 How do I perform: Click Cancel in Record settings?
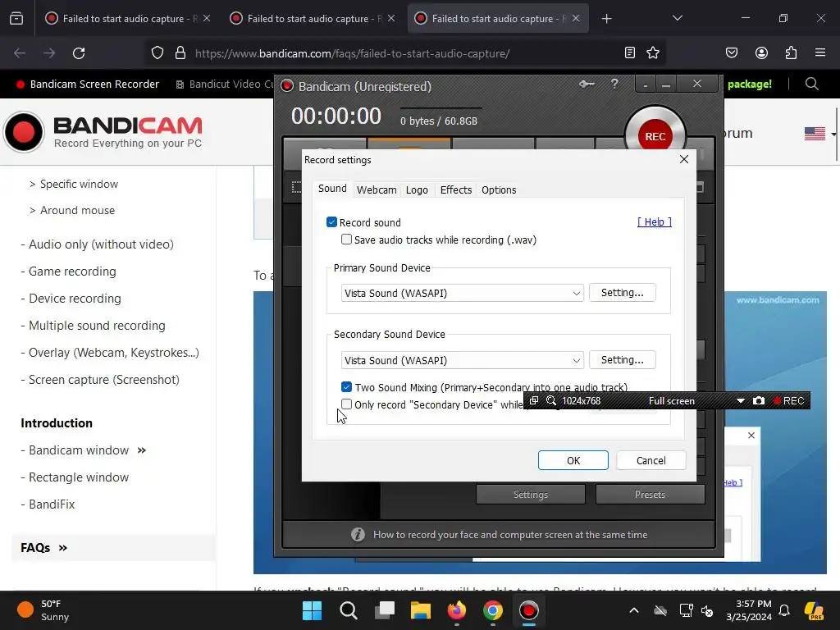click(651, 460)
